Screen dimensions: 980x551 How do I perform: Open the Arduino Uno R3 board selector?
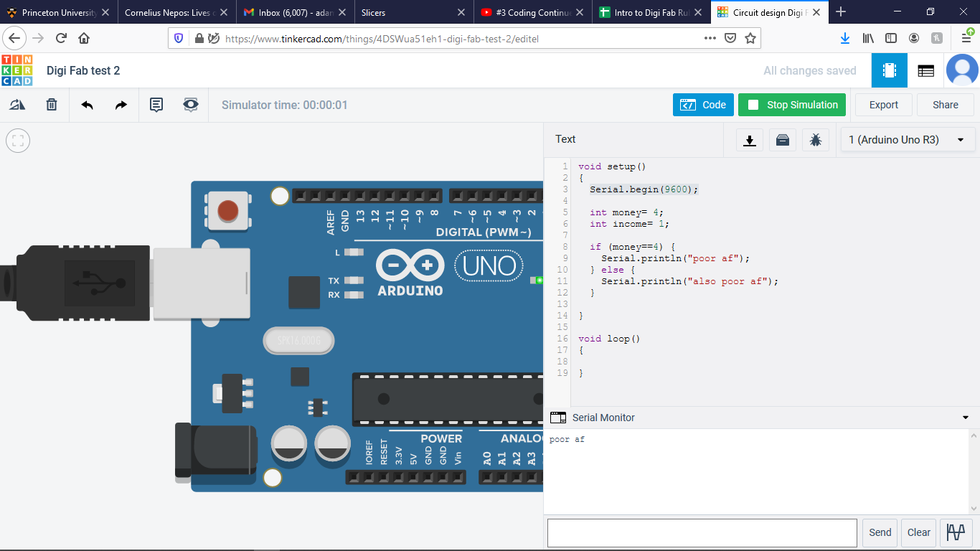click(908, 140)
